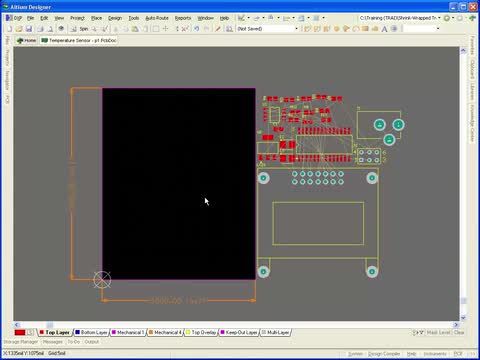Open the Place menu
The width and height of the screenshot is (480, 360).
click(x=96, y=18)
